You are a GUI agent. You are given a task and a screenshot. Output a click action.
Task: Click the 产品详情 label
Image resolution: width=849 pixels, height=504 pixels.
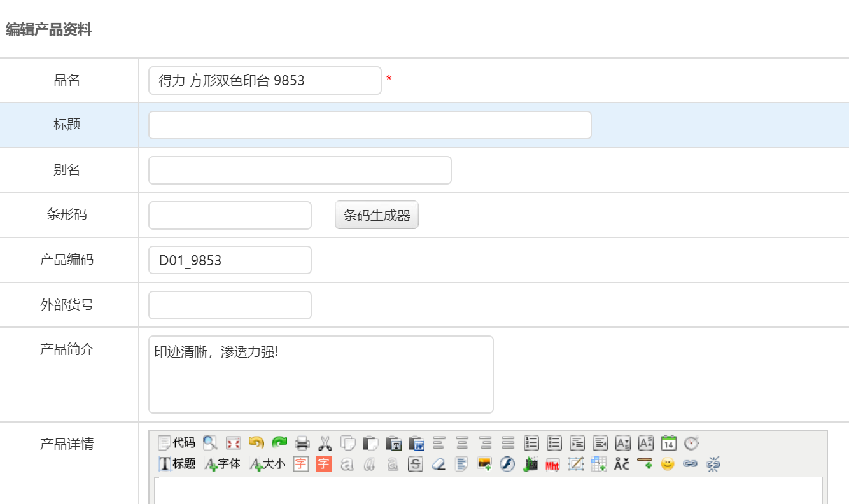[67, 444]
